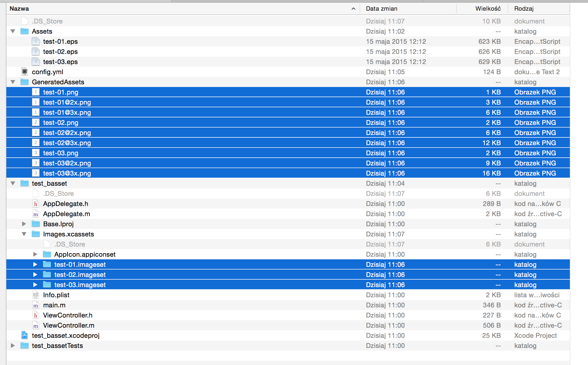Click the main.m source file icon
The image size is (588, 365).
(x=35, y=305)
